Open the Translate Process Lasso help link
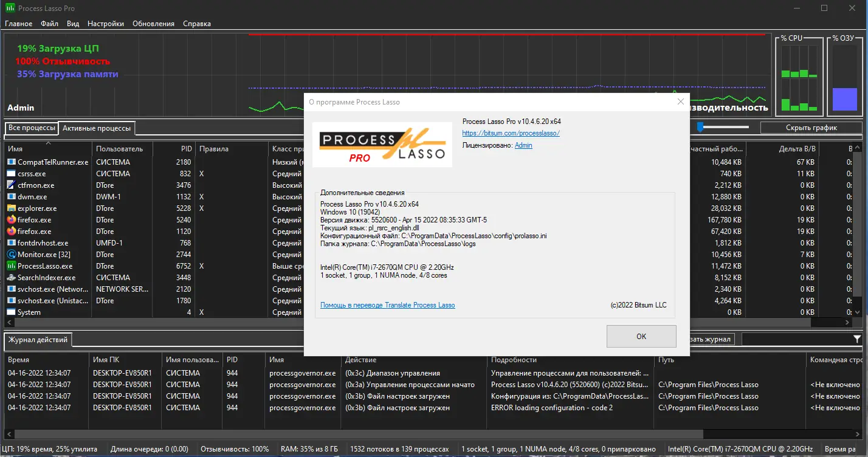 pyautogui.click(x=388, y=305)
